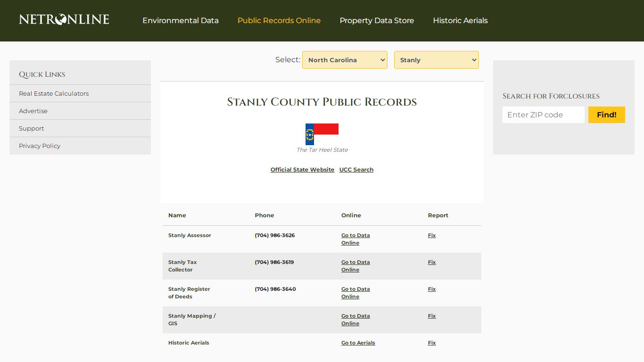The image size is (644, 362).
Task: Click the Stanly Register of Deeds name cell
Action: point(189,293)
